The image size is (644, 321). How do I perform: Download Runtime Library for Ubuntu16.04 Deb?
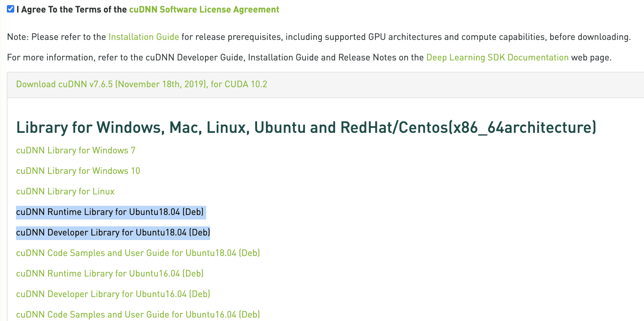pyautogui.click(x=110, y=274)
